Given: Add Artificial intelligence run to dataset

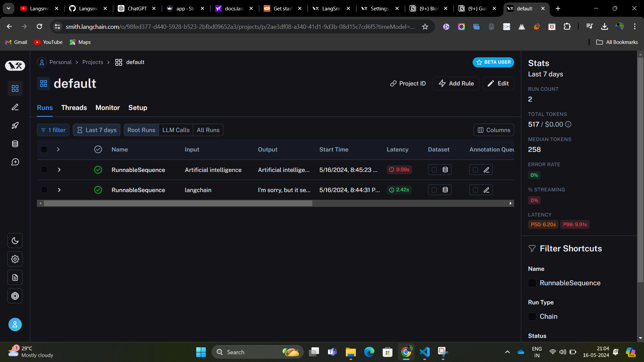Looking at the screenshot, I should click(445, 170).
